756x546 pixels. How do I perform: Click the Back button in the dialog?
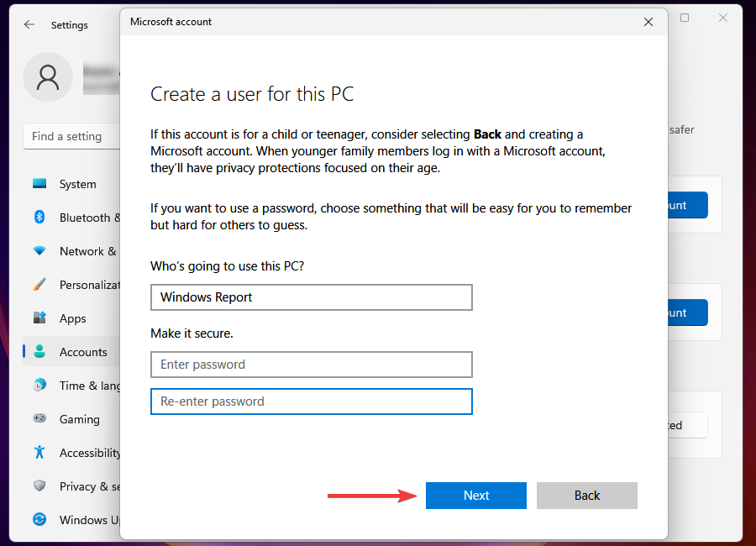tap(586, 496)
